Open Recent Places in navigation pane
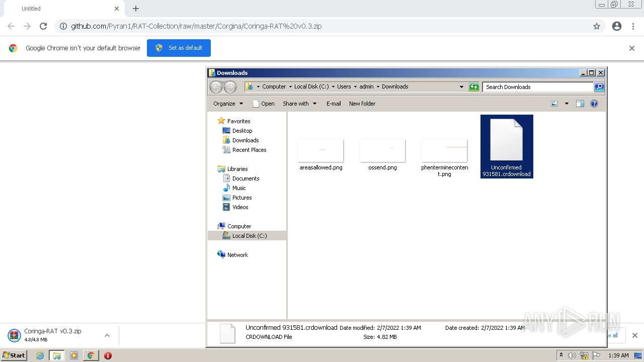Screen dimensions: 644x362 pyautogui.click(x=245, y=150)
